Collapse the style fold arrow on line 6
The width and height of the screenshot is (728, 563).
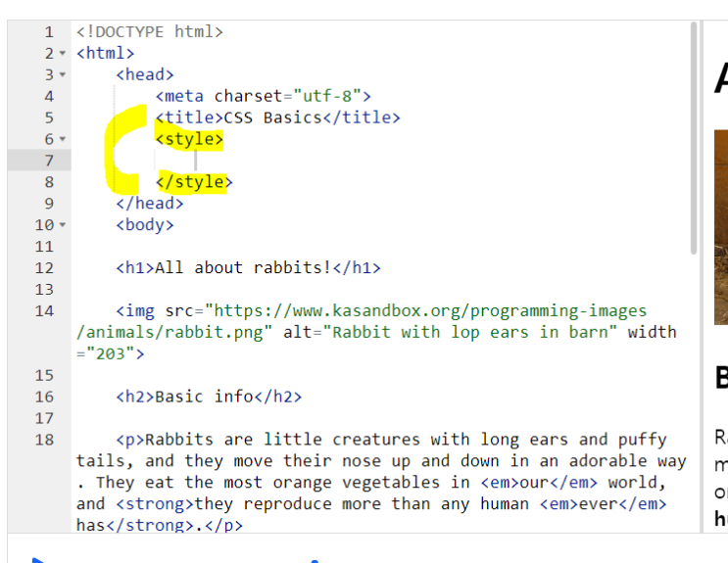63,139
